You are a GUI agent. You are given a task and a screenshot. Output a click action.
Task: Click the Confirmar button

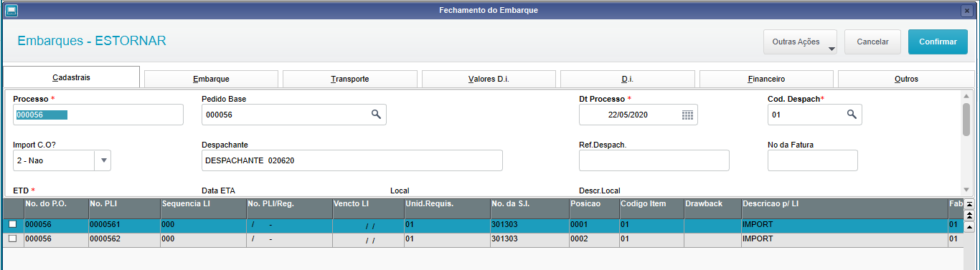938,42
